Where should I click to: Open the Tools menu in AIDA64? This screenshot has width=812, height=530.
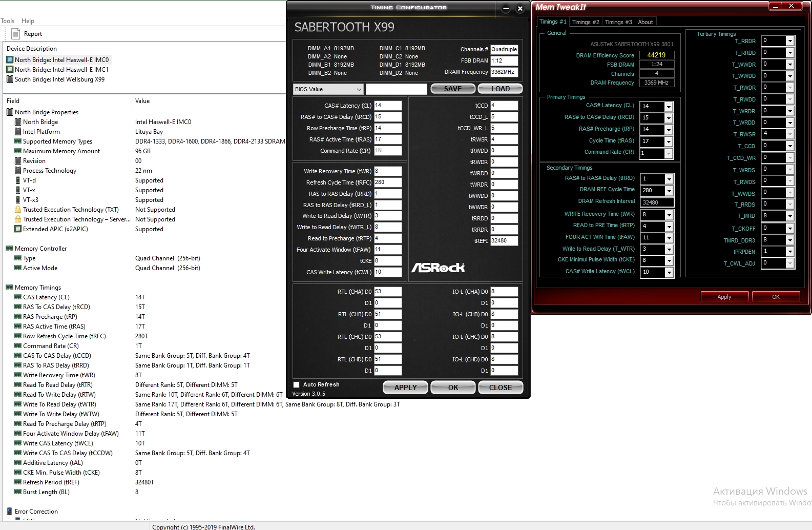click(8, 21)
